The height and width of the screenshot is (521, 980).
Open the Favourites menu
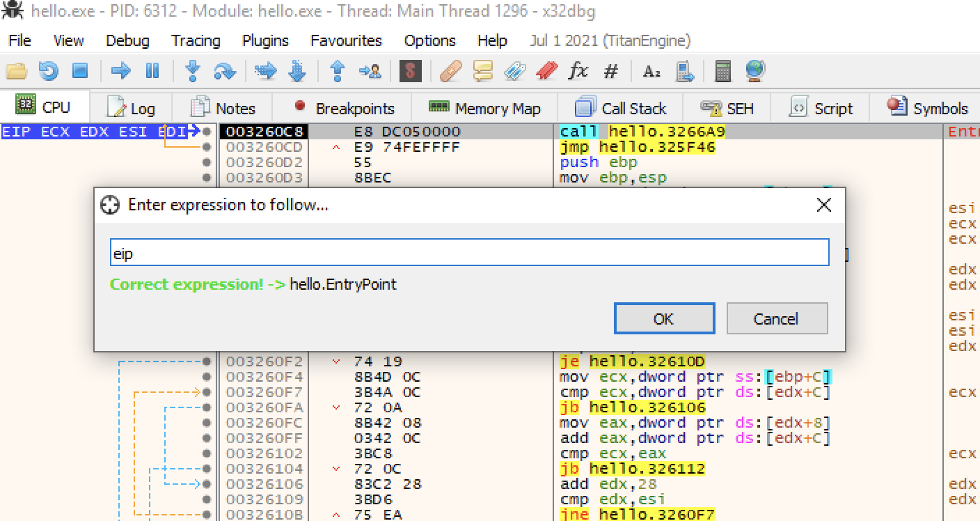(x=346, y=40)
